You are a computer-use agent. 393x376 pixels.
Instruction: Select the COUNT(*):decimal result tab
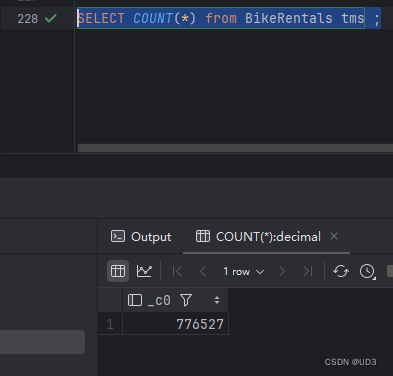pos(258,237)
